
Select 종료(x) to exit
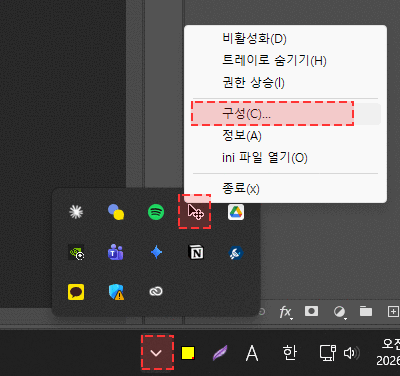286,189
